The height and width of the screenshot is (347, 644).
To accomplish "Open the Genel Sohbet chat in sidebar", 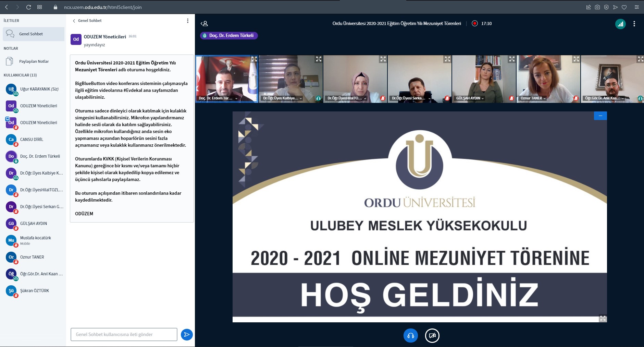I will click(x=34, y=34).
